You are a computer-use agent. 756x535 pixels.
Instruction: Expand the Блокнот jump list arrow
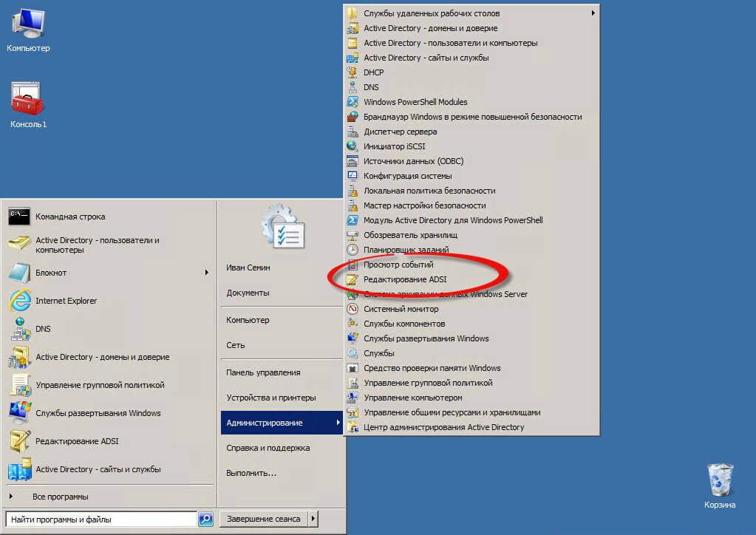tap(207, 273)
